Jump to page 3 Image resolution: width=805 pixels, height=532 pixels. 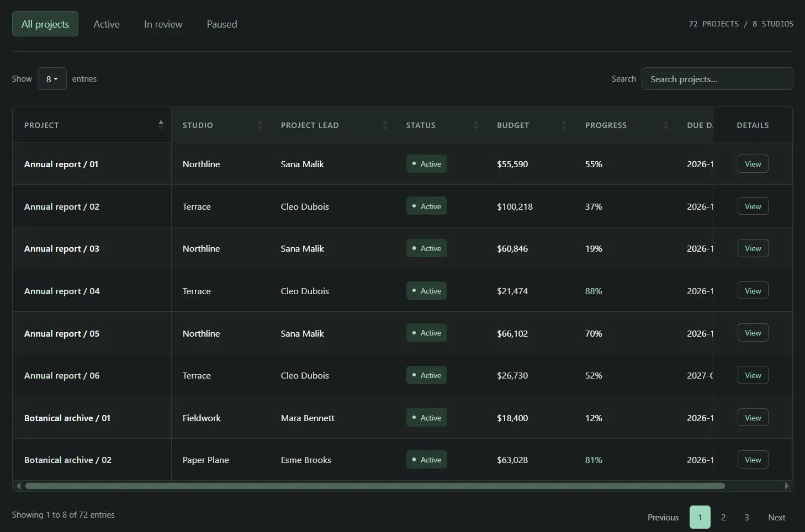(x=746, y=517)
